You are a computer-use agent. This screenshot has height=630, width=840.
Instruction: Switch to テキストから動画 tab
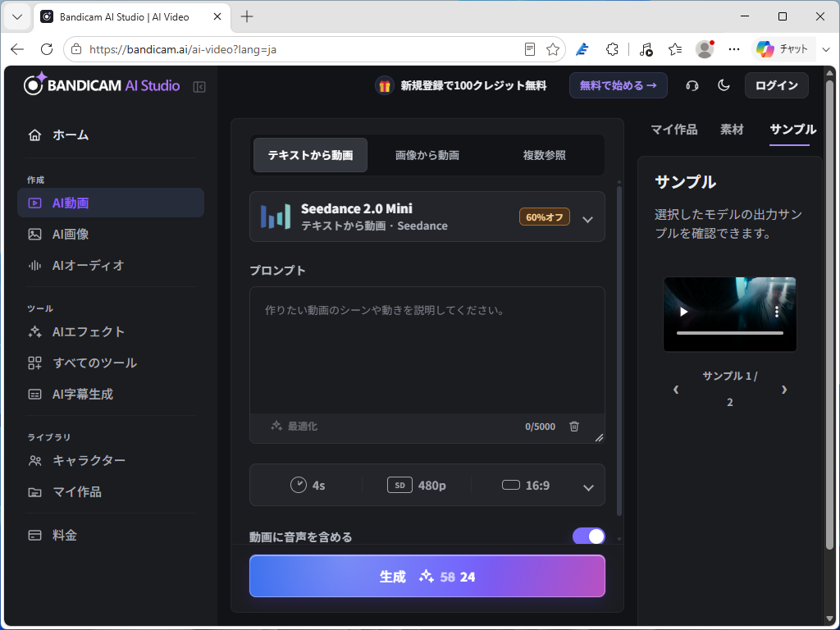point(310,155)
